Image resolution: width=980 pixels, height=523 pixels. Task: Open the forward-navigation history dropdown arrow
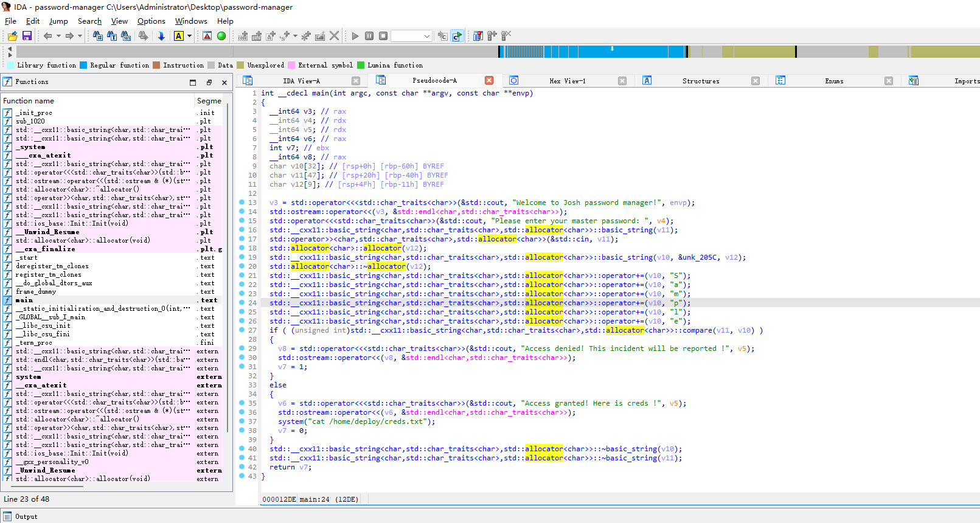tap(80, 36)
